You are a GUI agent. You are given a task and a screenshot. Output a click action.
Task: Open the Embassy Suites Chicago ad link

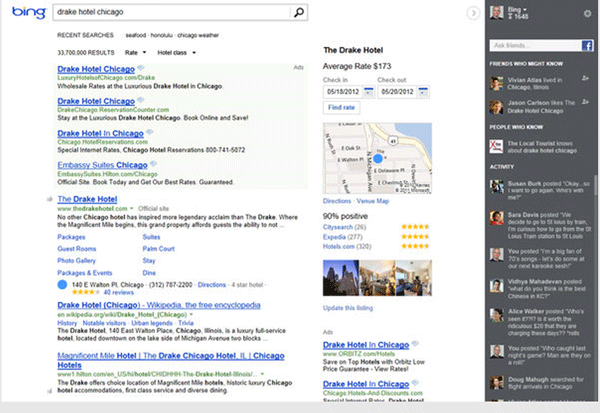pos(102,165)
